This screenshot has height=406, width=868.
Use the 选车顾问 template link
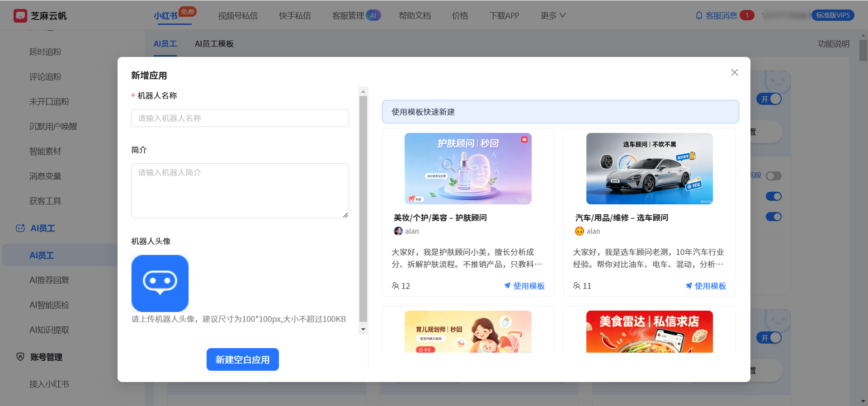click(x=706, y=286)
